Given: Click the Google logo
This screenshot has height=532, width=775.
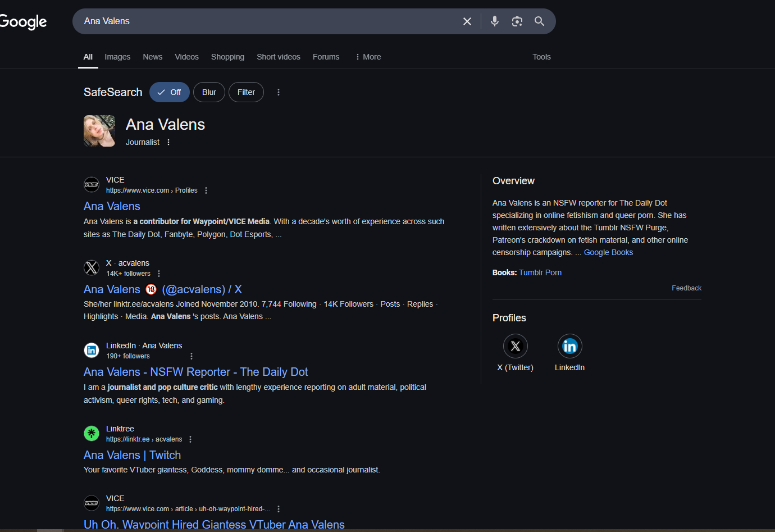Looking at the screenshot, I should click(x=23, y=22).
